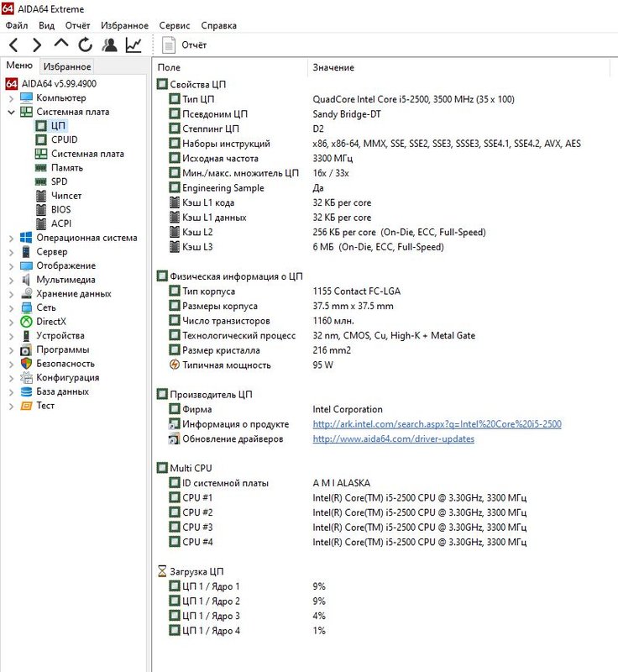
Task: Open the graph chart toolbar icon
Action: [134, 45]
